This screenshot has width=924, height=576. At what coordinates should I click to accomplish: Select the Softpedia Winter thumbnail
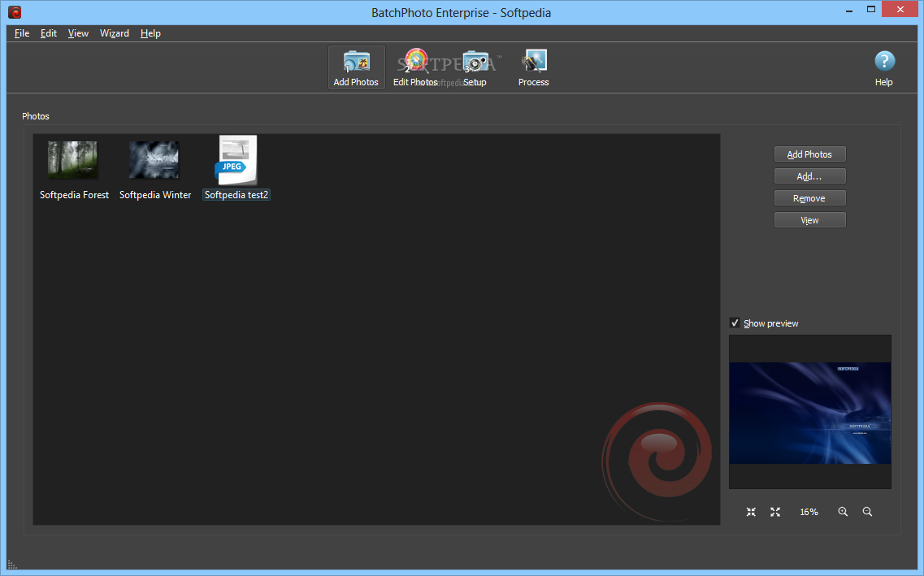[154, 159]
